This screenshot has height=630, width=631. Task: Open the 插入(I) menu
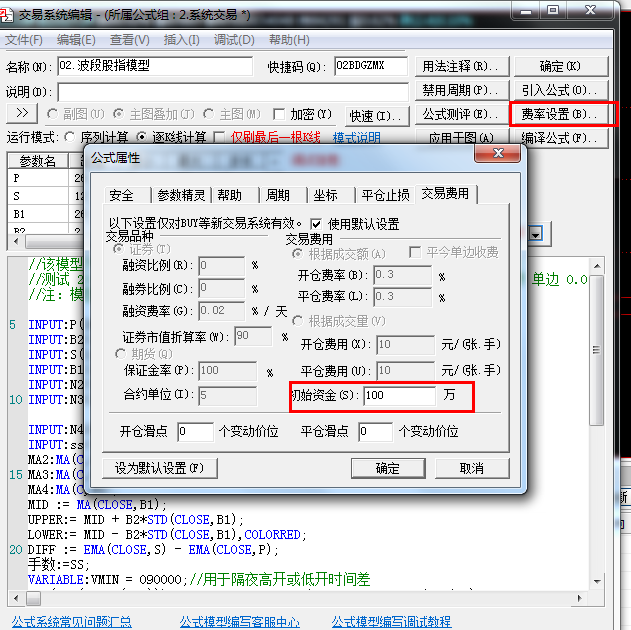pos(181,40)
